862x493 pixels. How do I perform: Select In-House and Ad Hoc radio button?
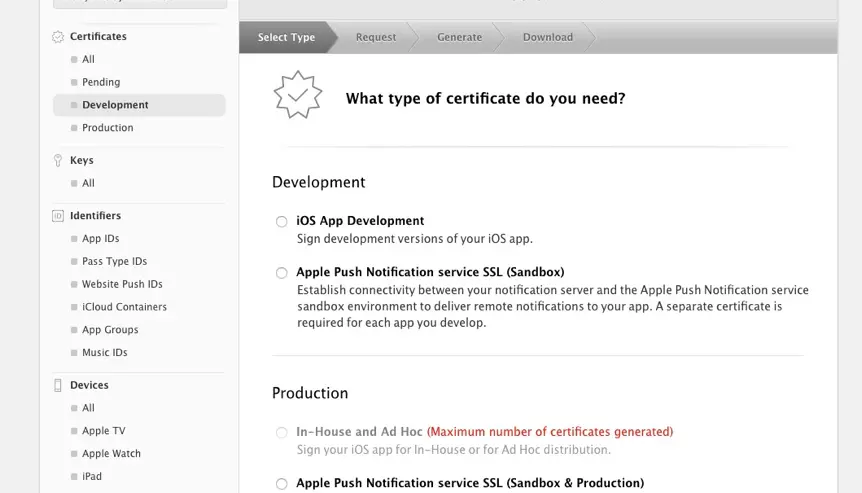[281, 433]
